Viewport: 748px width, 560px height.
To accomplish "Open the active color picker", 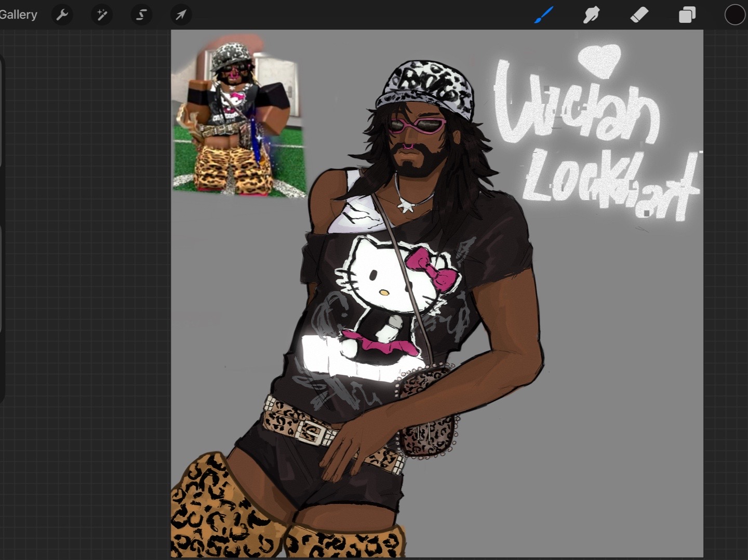I will click(735, 15).
